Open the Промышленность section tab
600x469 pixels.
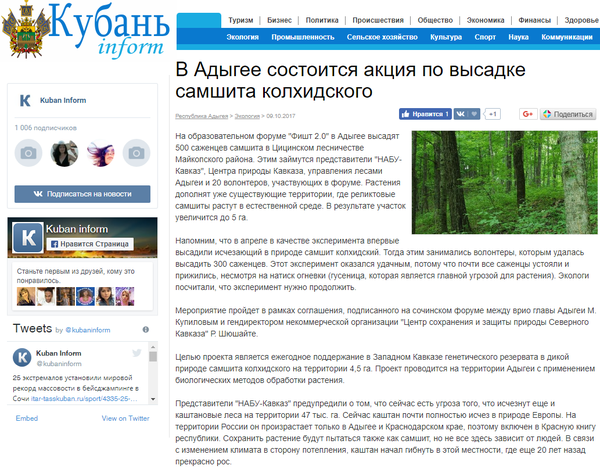303,37
